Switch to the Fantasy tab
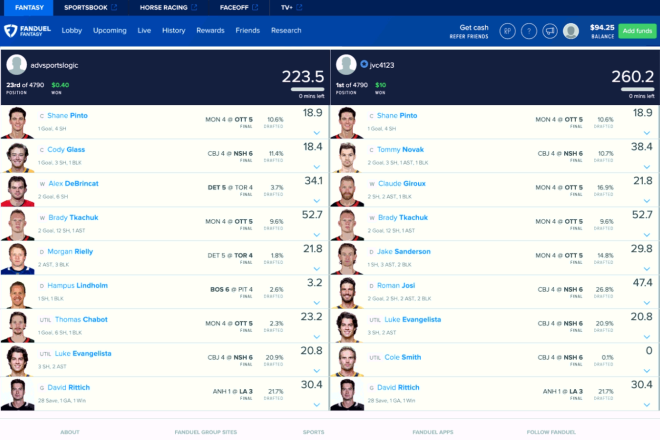This screenshot has width=660, height=440. click(29, 8)
